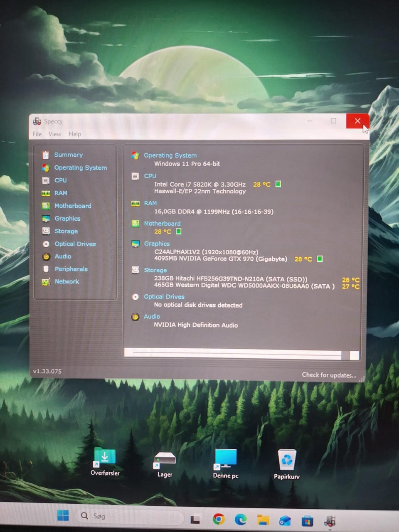
Task: Click the Speccy app icon in the title bar
Action: (37, 121)
